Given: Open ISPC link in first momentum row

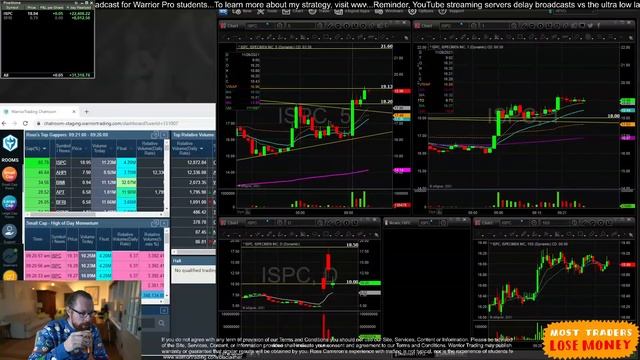Looking at the screenshot, I should (x=56, y=256).
